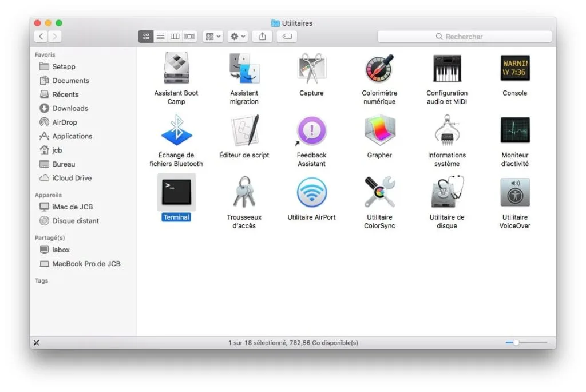The height and width of the screenshot is (392, 586).
Task: Zoom the window with green button
Action: [x=59, y=23]
